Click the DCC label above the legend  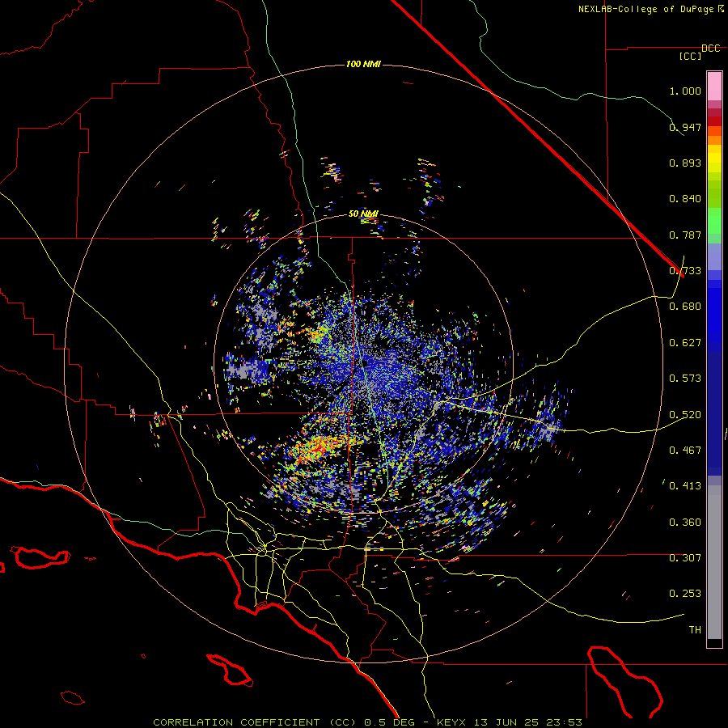(x=711, y=49)
